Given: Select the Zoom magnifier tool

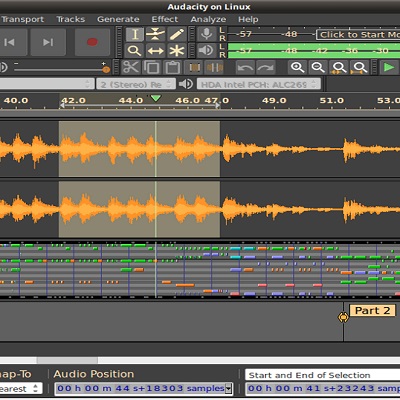Looking at the screenshot, I should point(135,51).
